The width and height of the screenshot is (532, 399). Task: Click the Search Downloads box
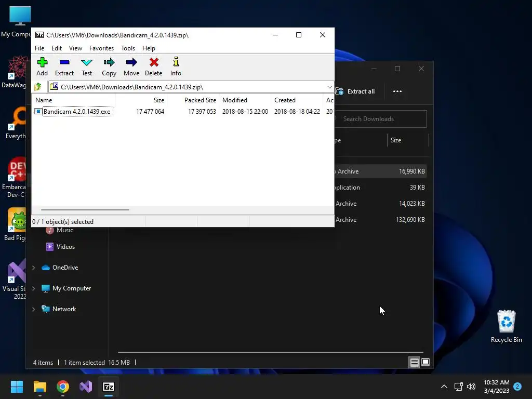pyautogui.click(x=380, y=119)
